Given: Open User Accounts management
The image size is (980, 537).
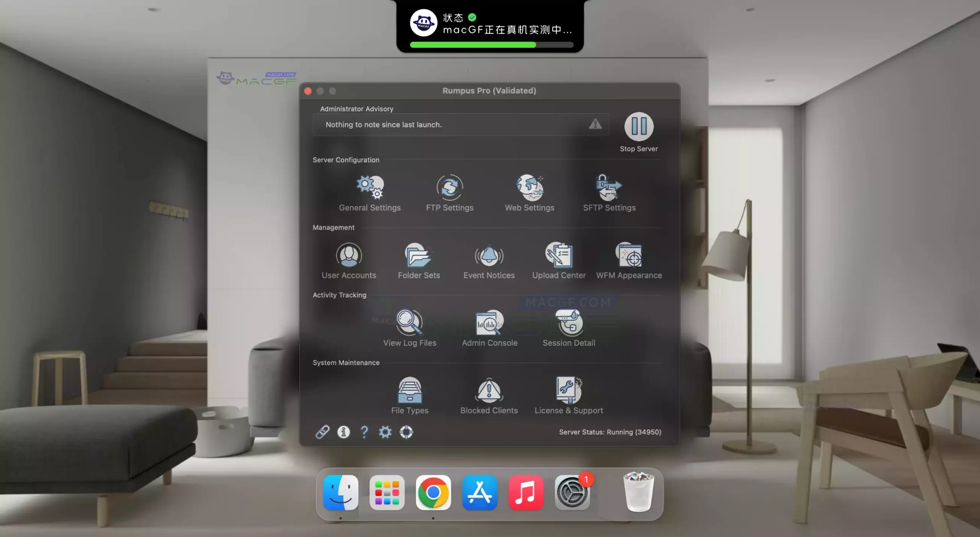Looking at the screenshot, I should click(349, 255).
